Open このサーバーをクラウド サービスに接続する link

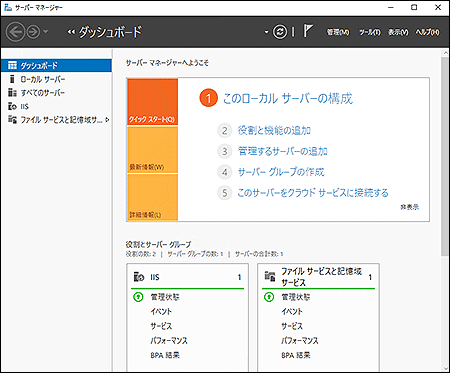click(313, 193)
